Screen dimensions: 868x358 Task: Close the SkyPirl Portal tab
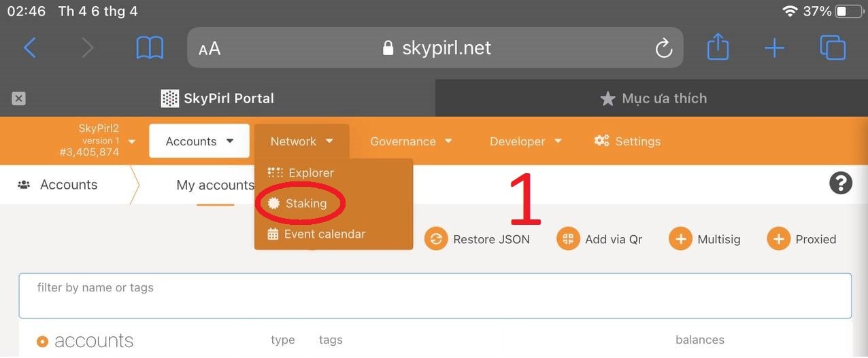(19, 99)
